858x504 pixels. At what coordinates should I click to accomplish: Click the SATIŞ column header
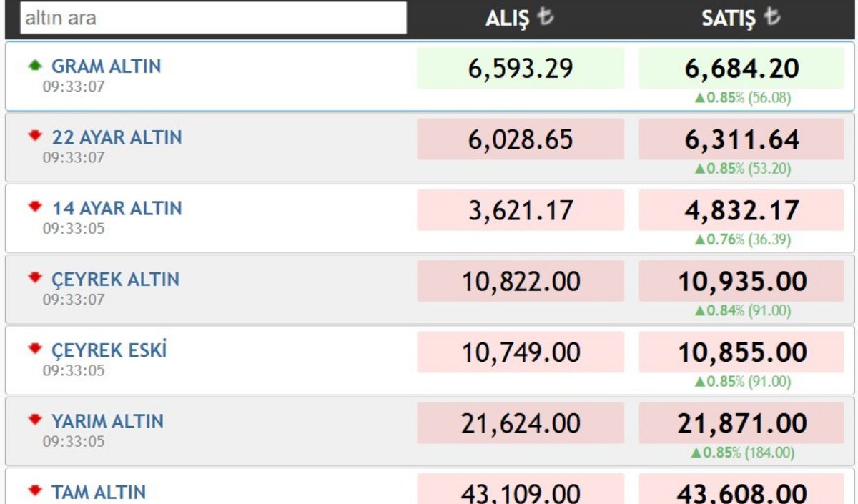(x=728, y=19)
